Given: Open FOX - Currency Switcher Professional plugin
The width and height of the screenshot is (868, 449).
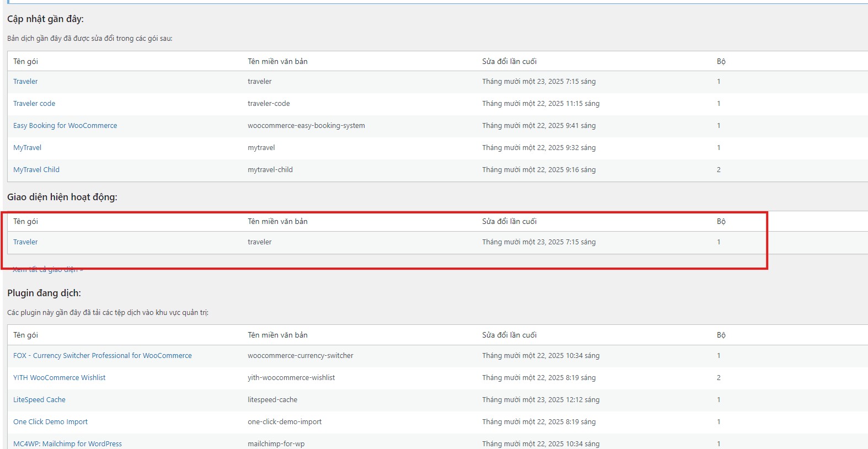Looking at the screenshot, I should pyautogui.click(x=103, y=356).
